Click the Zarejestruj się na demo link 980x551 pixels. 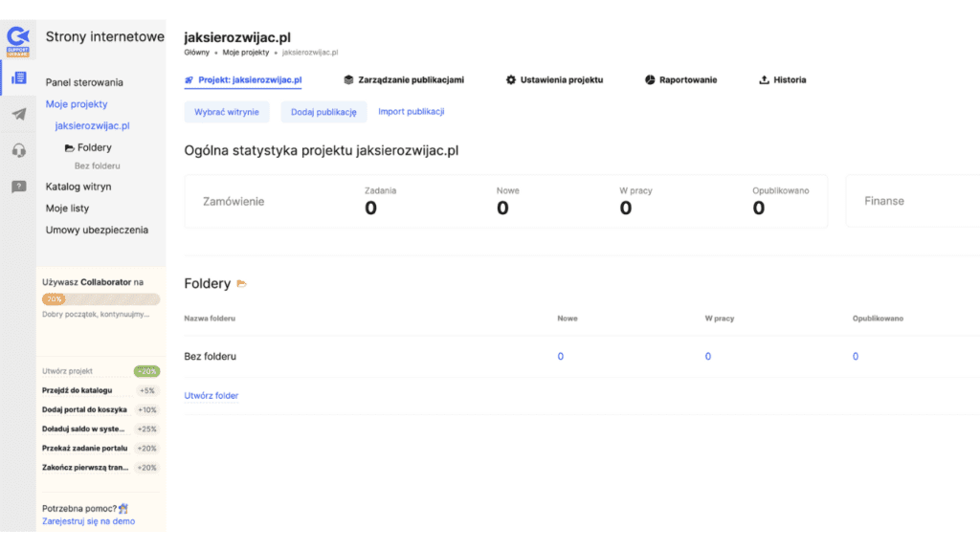[x=88, y=521]
